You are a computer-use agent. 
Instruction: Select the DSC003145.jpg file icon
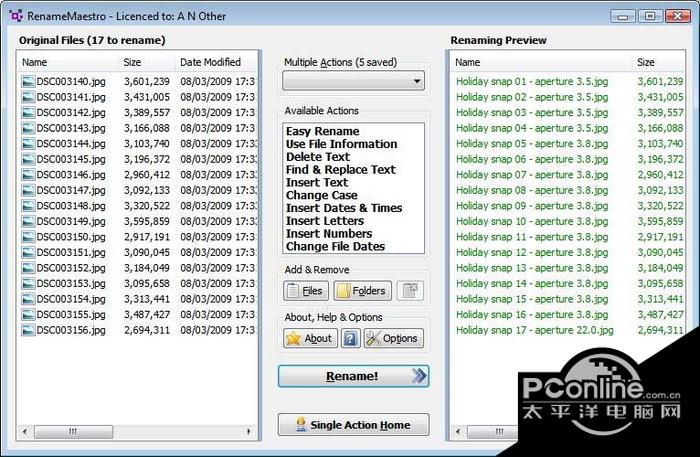(28, 159)
